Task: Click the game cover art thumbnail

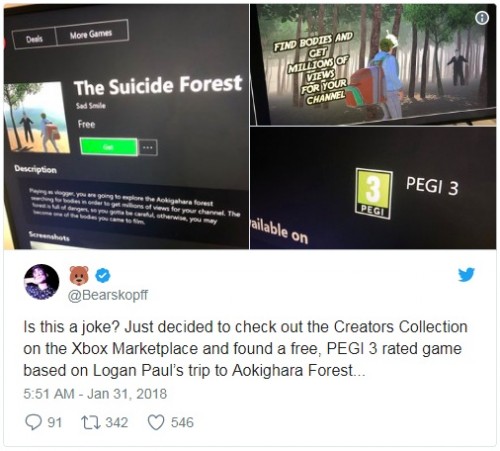Action: click(x=36, y=117)
